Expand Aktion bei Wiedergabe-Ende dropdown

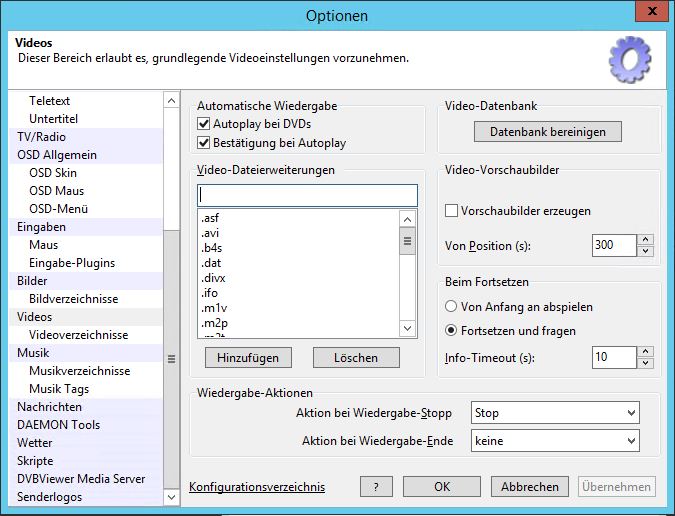(554, 441)
